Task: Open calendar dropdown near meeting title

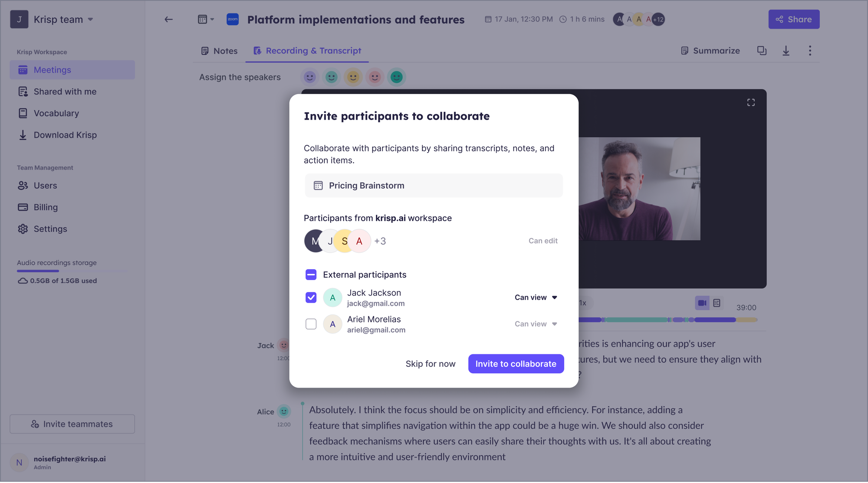Action: point(206,19)
